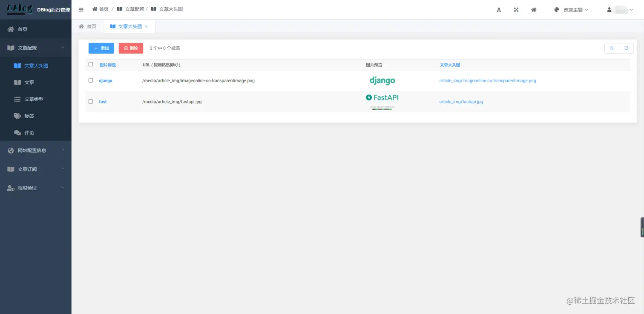
Task: Click the 网站配置信息 globe icon
Action: pos(11,150)
